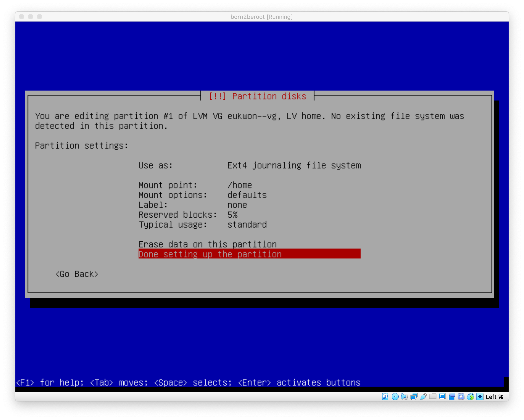Click the virtualization CPU chip icon
This screenshot has height=420, width=524.
pos(461,397)
